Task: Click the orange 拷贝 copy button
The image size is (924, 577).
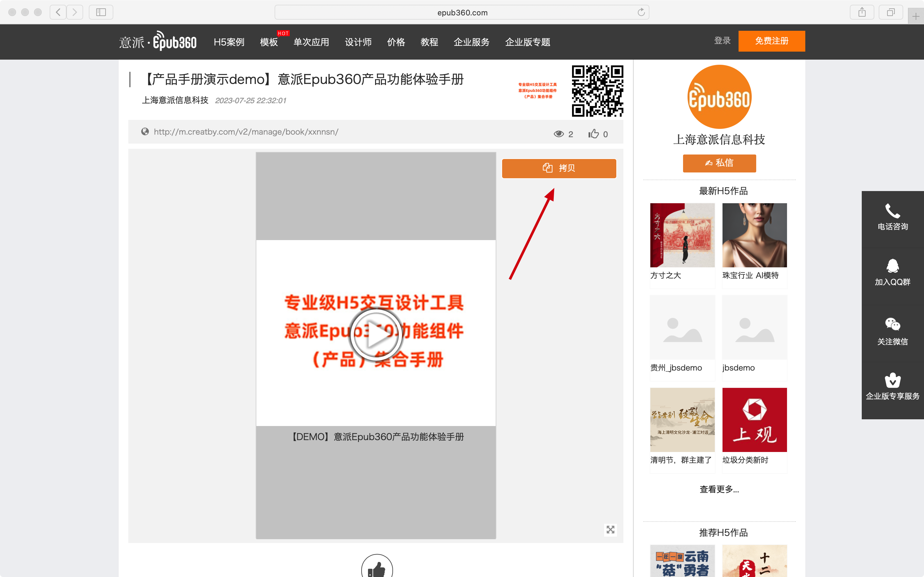Action: tap(559, 168)
